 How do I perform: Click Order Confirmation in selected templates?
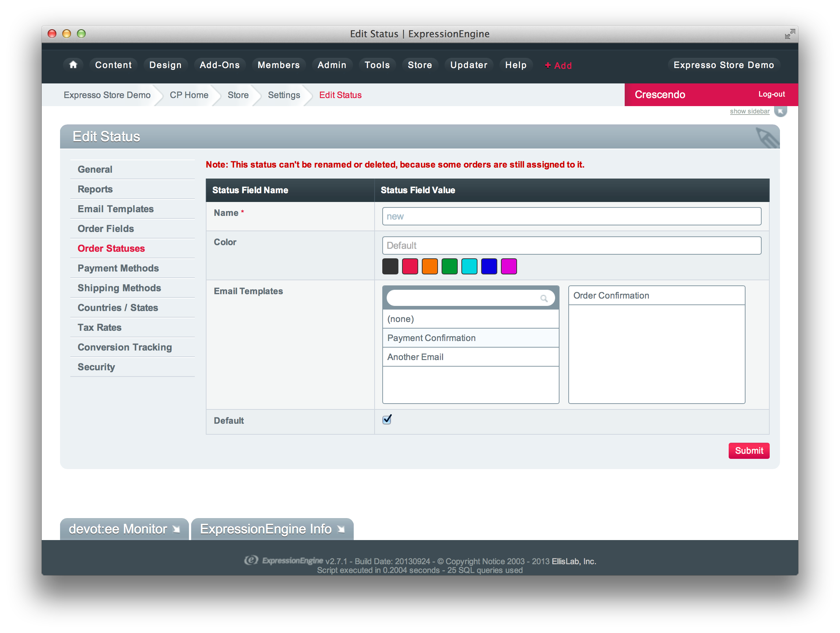(x=657, y=295)
